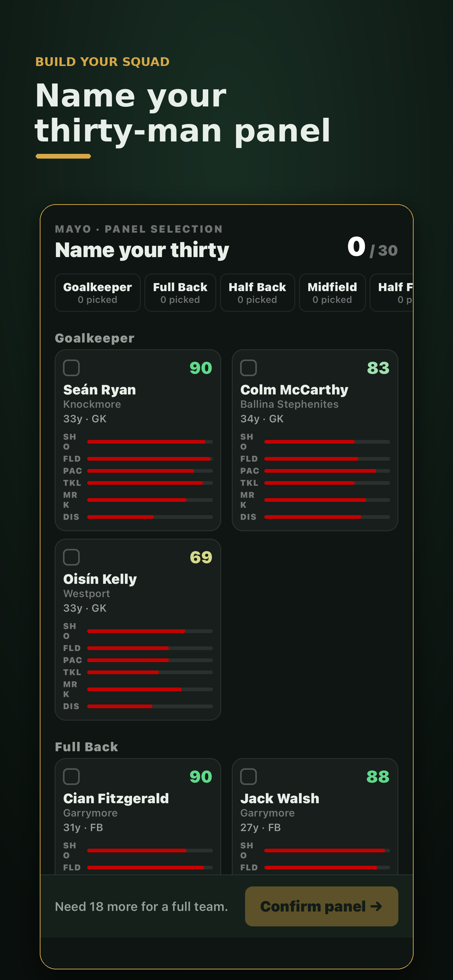Image resolution: width=453 pixels, height=980 pixels.
Task: Click the Oisín Kelly player name
Action: pyautogui.click(x=100, y=579)
